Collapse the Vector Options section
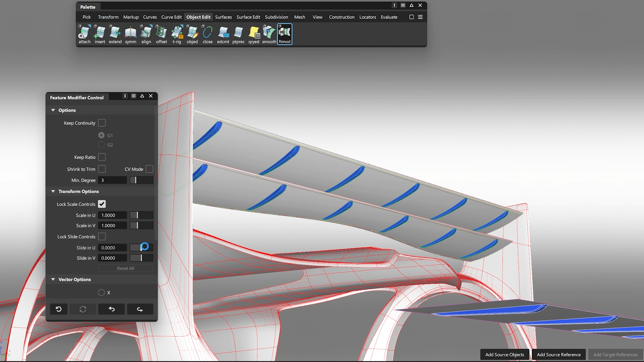The width and height of the screenshot is (644, 362). tap(53, 280)
